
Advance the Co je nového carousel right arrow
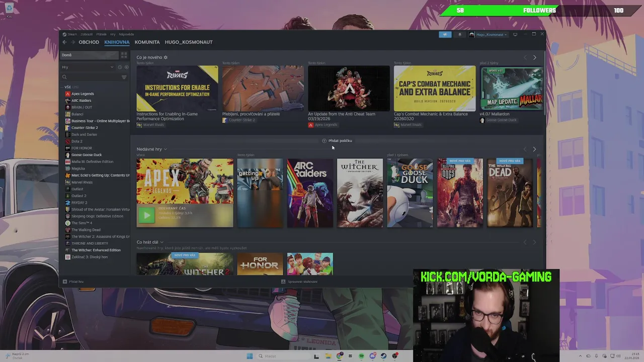point(534,57)
